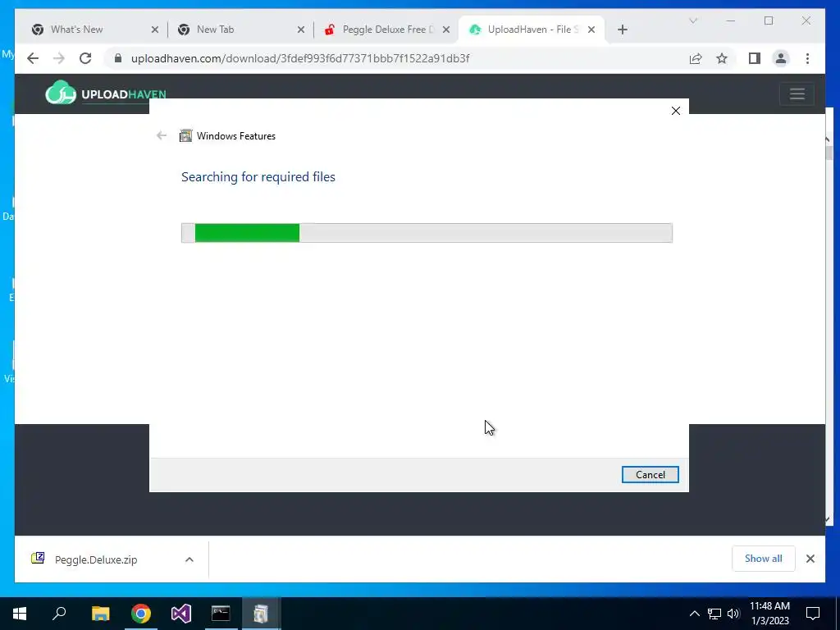Viewport: 840px width, 630px height.
Task: Close the Peggle Deluxe Free tab
Action: 445,30
